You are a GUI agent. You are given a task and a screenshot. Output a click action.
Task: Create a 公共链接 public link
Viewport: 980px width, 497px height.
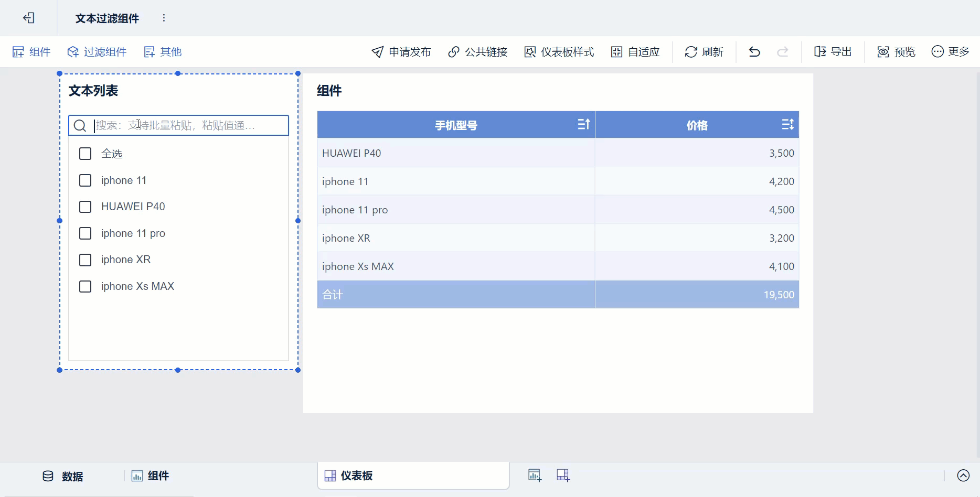pos(478,52)
